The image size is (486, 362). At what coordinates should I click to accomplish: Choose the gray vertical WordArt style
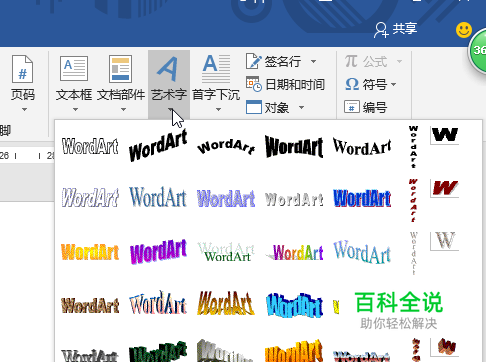(413, 253)
